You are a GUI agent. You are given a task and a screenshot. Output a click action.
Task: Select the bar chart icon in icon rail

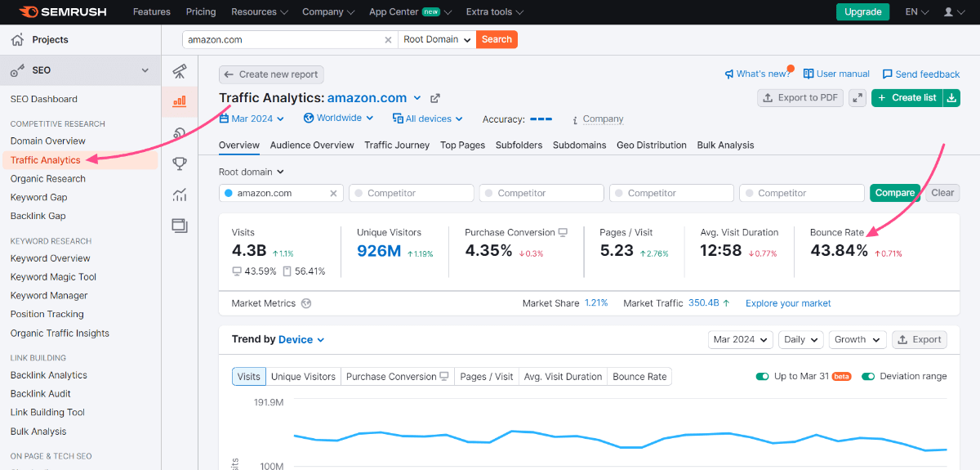point(180,102)
